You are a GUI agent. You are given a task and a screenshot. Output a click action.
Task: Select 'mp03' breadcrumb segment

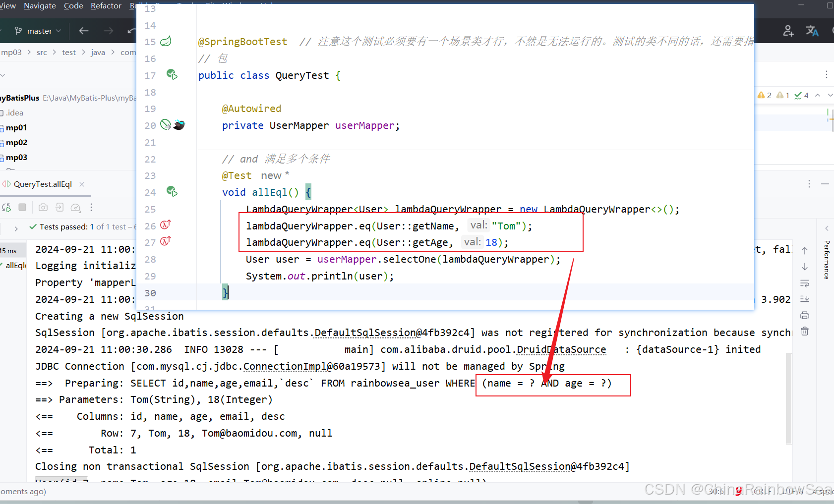point(11,52)
